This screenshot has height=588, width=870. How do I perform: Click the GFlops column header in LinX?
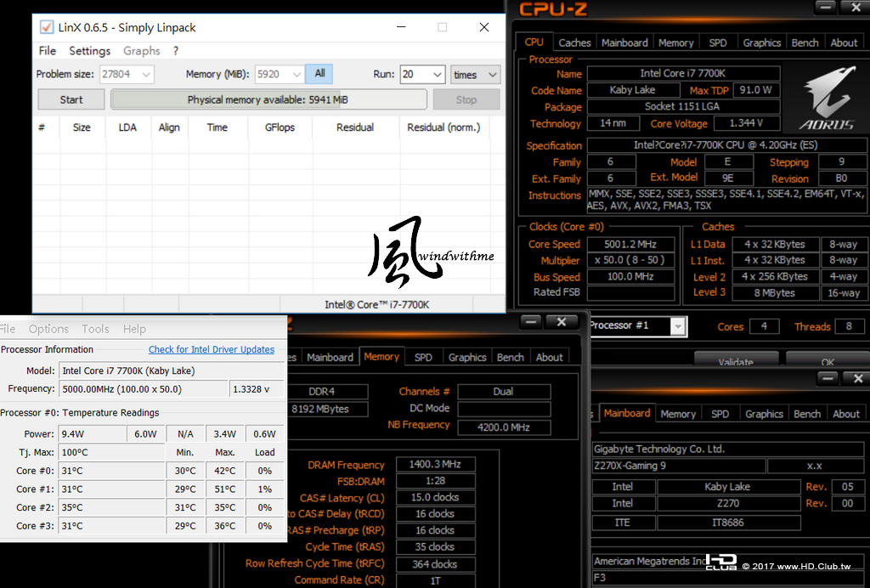(280, 127)
